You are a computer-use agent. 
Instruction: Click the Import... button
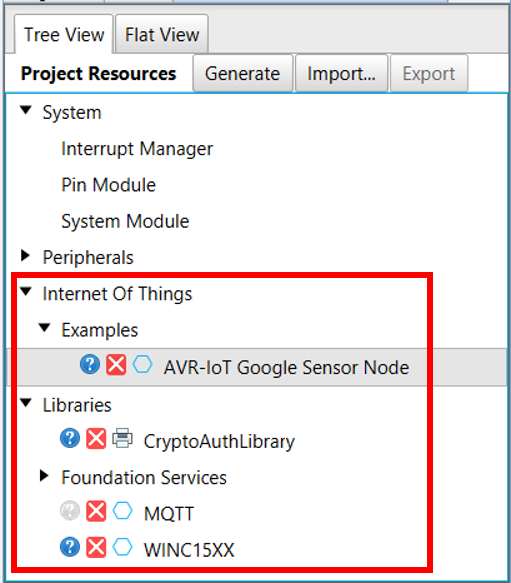click(x=341, y=73)
